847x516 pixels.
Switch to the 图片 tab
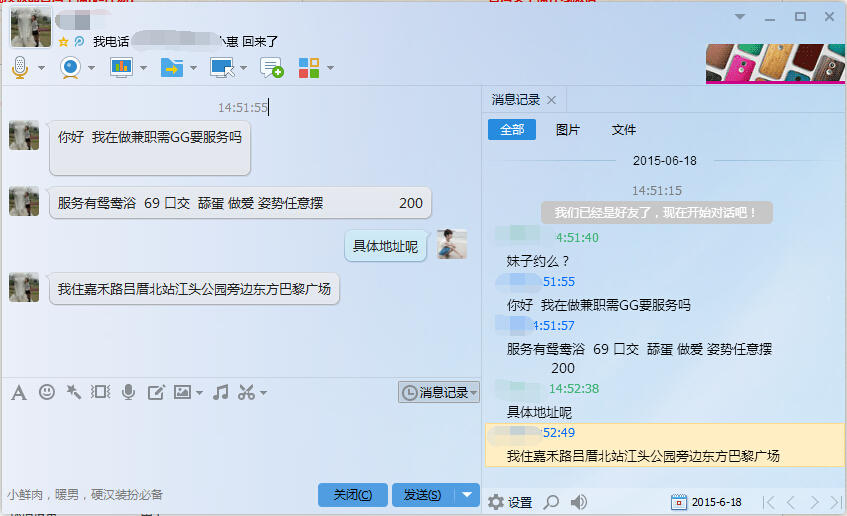click(x=567, y=130)
